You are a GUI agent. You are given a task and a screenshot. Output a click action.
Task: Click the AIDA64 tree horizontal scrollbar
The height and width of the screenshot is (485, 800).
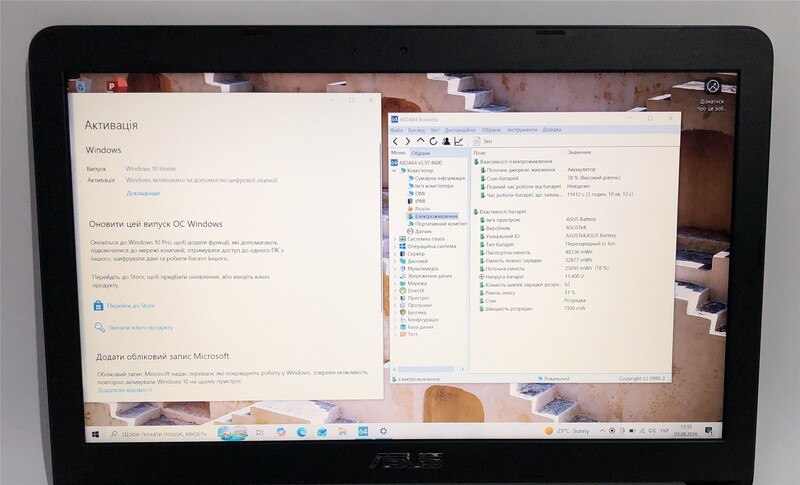point(428,369)
